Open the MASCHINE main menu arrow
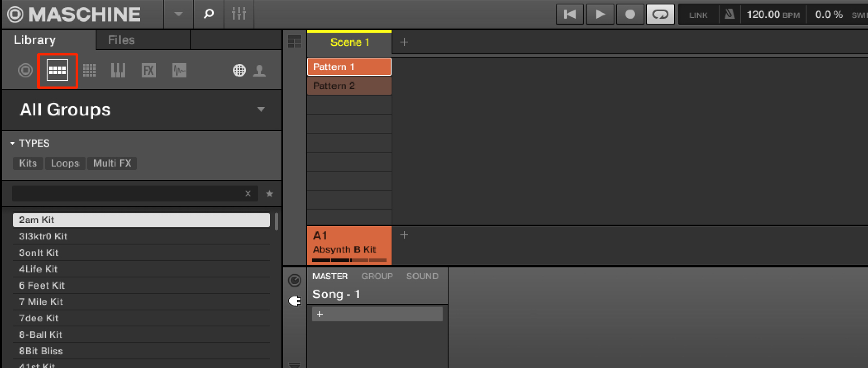This screenshot has width=868, height=368. (178, 14)
